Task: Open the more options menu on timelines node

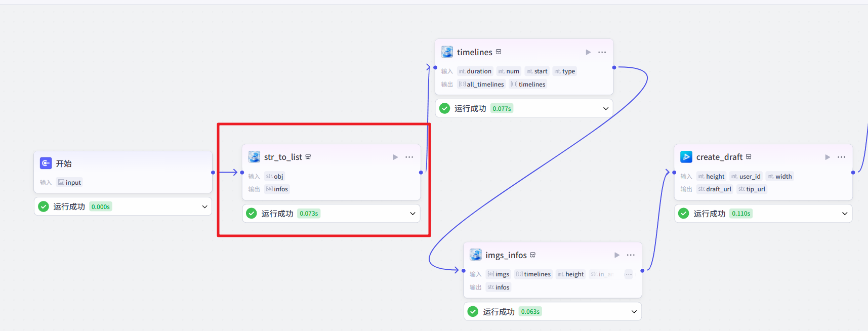Action: [x=602, y=52]
